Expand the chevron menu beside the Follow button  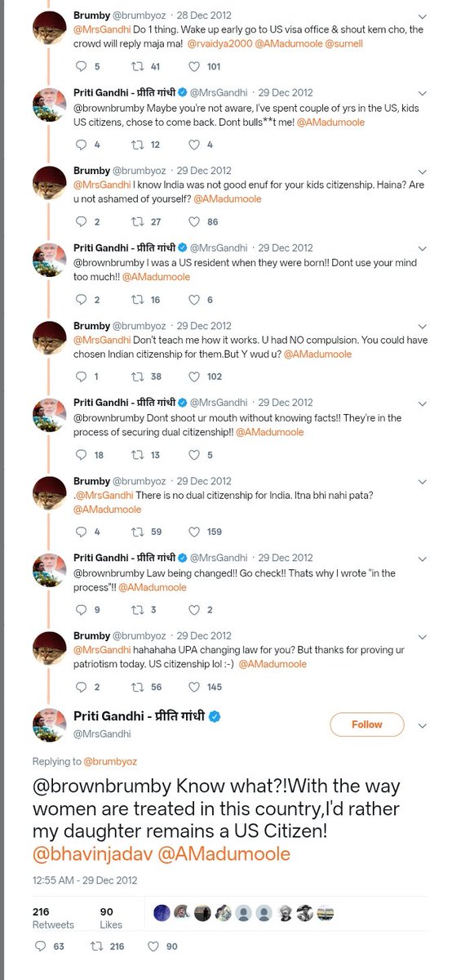pos(421,724)
